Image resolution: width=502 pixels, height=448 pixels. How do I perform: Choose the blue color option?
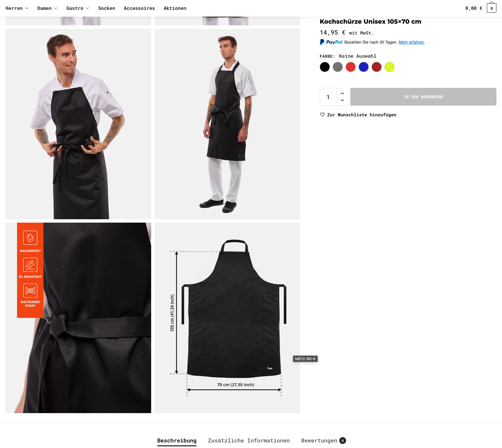[363, 67]
